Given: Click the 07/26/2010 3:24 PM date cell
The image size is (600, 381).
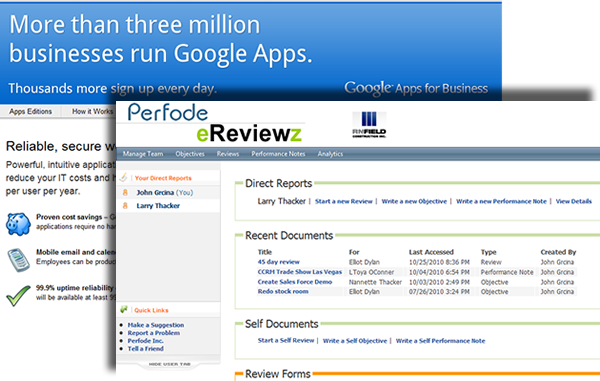Looking at the screenshot, I should [x=439, y=292].
